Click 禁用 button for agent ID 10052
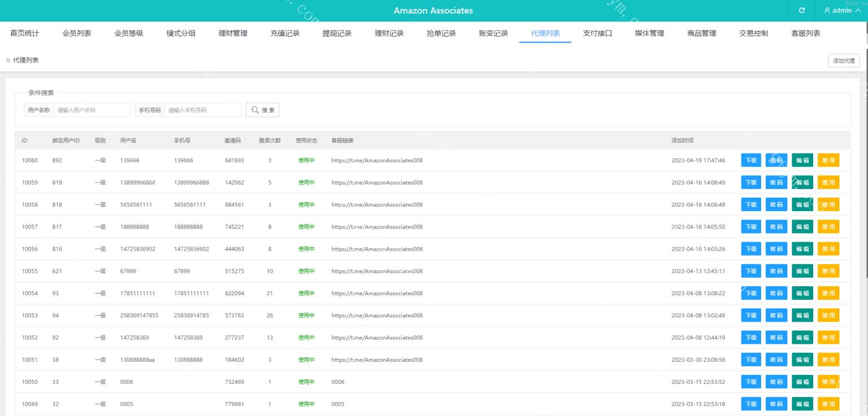Image resolution: width=868 pixels, height=416 pixels. [828, 338]
